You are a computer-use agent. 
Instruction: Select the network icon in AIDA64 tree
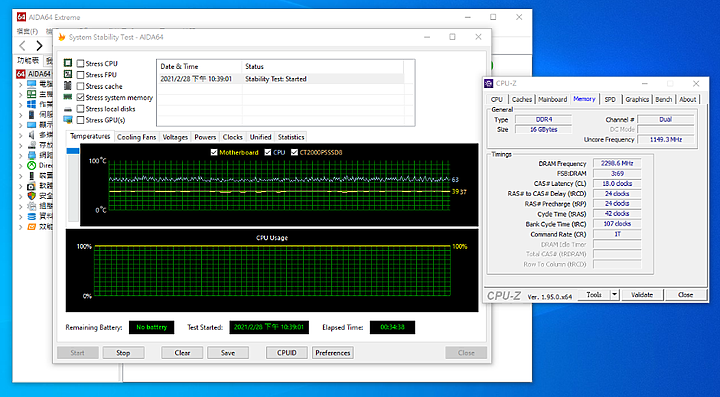[31, 155]
